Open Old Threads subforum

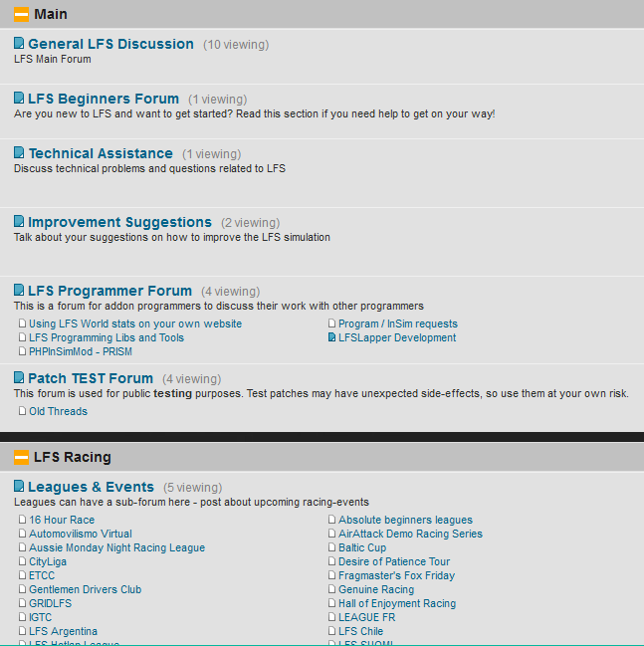tap(58, 411)
